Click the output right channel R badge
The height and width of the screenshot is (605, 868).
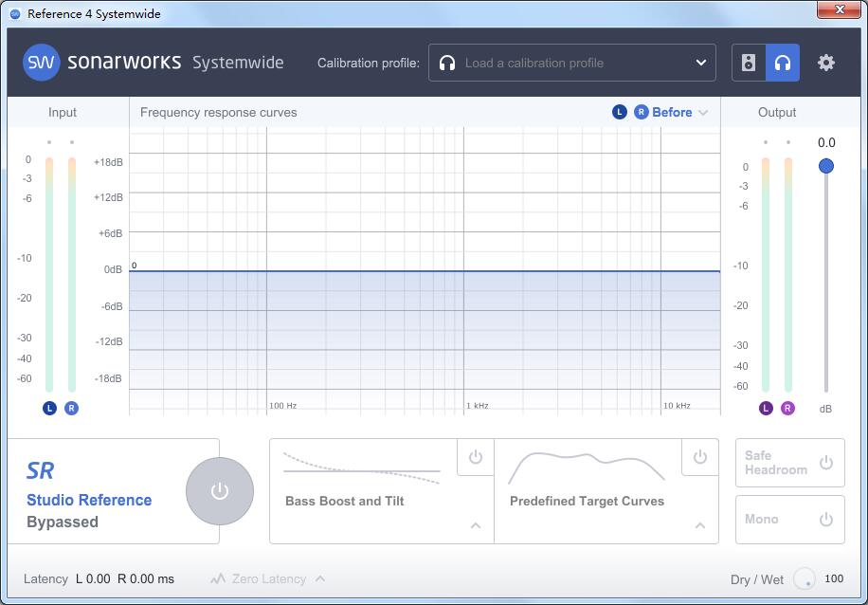coord(787,408)
